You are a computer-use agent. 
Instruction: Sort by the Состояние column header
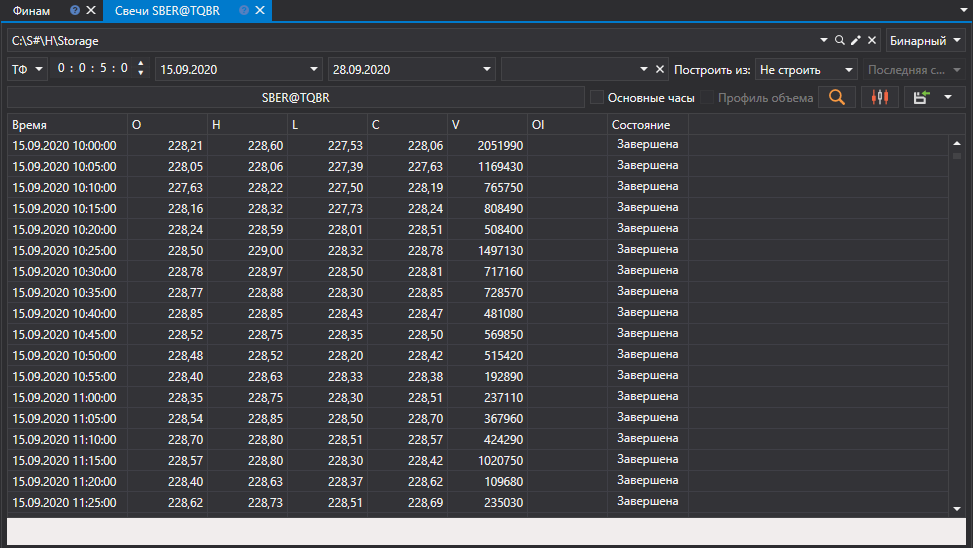(x=648, y=125)
